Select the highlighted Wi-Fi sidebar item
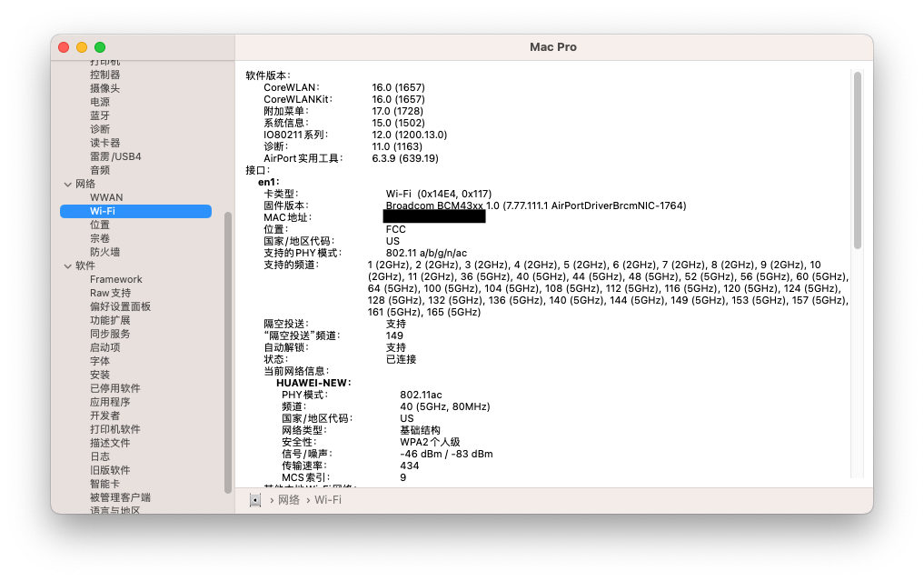Viewport: 924px width, 581px height. pos(135,211)
